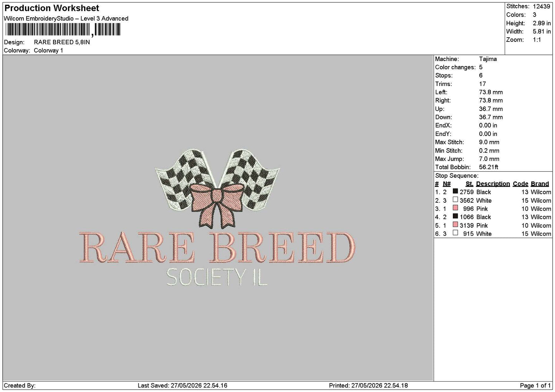Click the Page 1 of 1 indicator
The image size is (555, 392).
click(x=535, y=385)
